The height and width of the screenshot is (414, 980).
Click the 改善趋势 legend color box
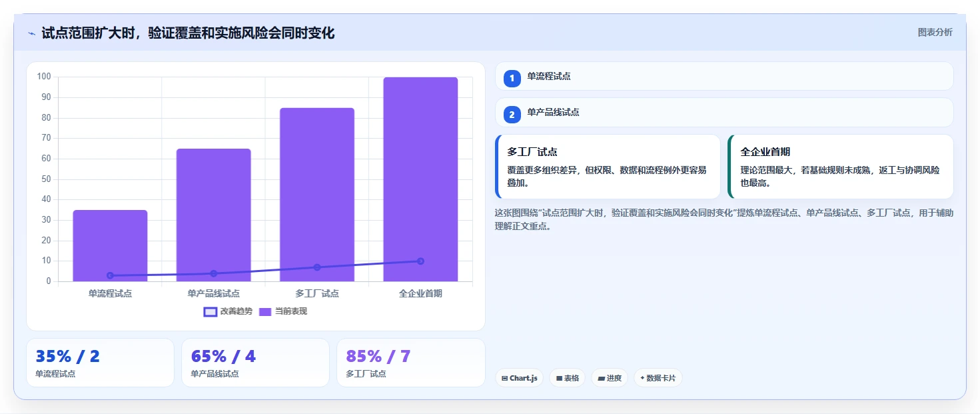coord(211,311)
